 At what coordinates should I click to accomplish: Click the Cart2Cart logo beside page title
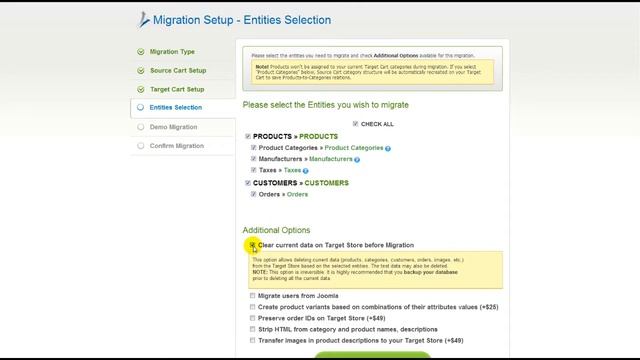(x=143, y=20)
